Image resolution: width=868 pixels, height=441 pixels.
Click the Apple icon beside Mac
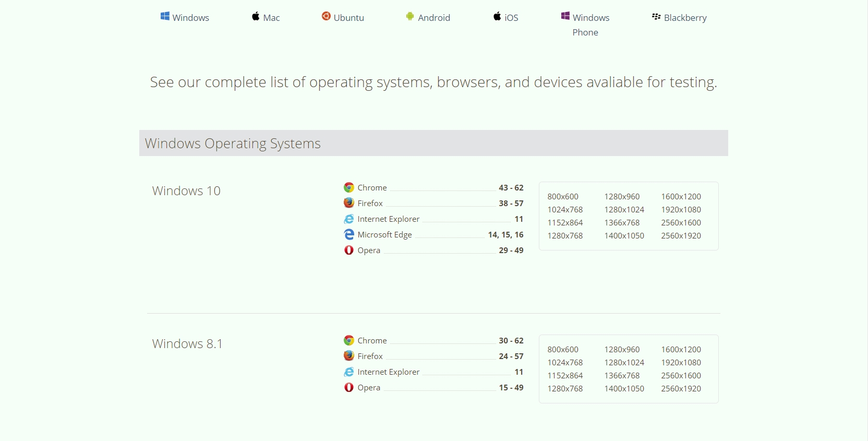[256, 16]
